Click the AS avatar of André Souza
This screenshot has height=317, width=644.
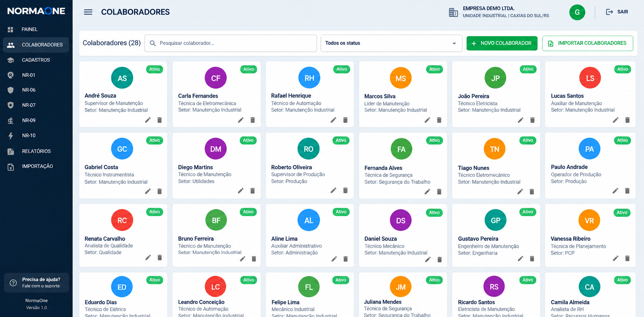pos(122,78)
